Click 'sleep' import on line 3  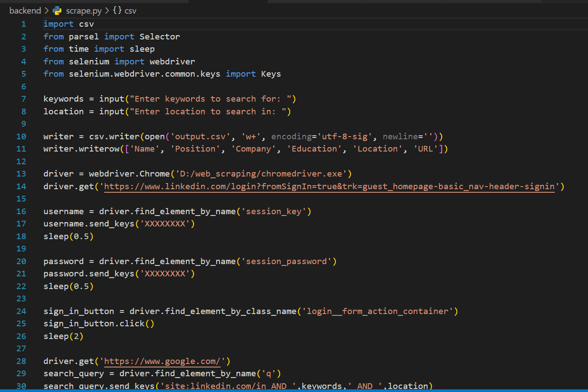click(x=142, y=49)
